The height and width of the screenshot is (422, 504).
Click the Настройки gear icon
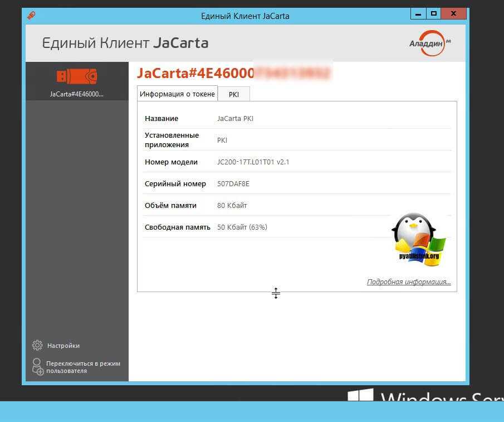tap(37, 345)
